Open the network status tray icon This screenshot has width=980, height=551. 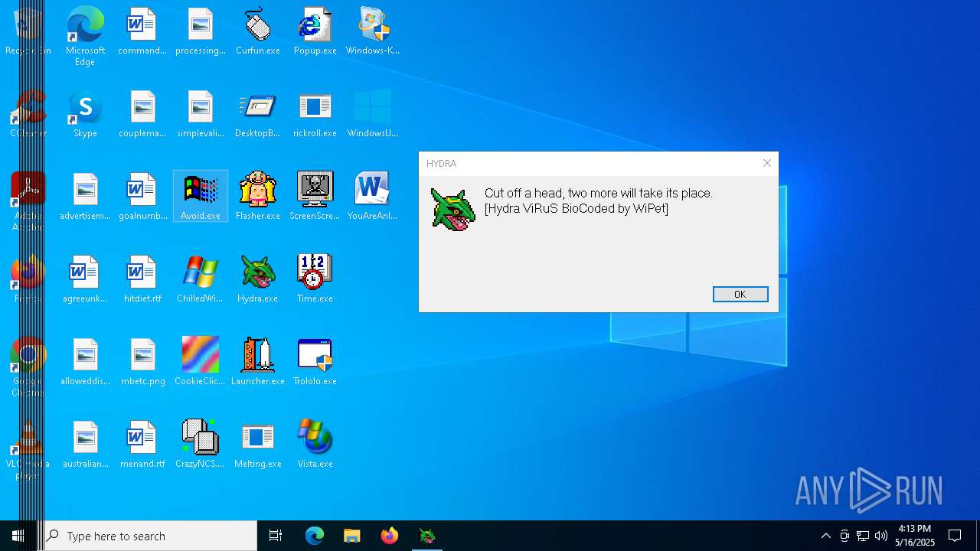pyautogui.click(x=863, y=536)
